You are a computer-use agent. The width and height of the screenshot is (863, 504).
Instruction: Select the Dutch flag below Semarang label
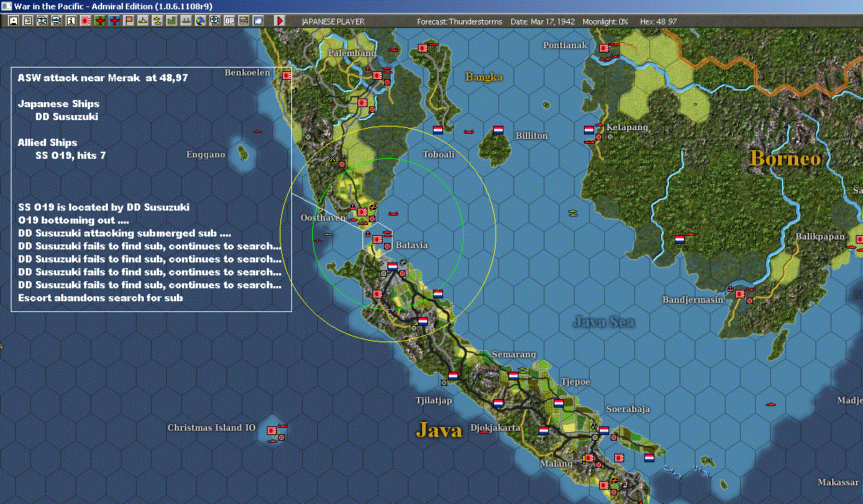(x=513, y=376)
